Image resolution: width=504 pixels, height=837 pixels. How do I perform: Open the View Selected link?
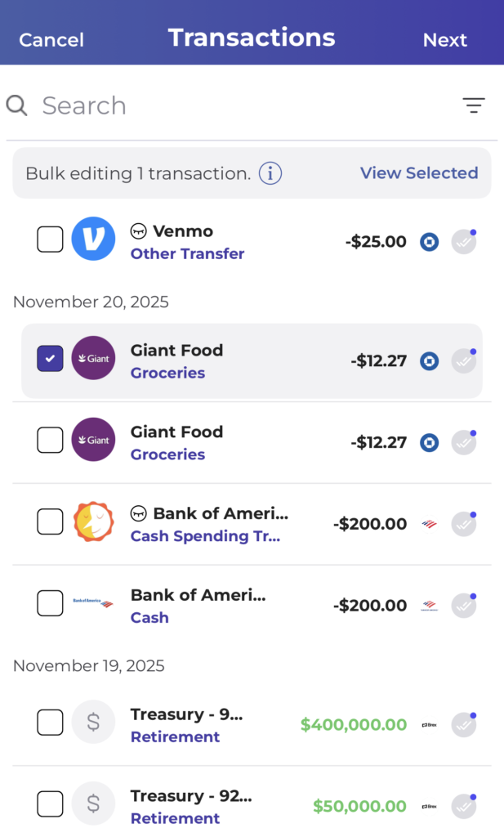coord(419,173)
